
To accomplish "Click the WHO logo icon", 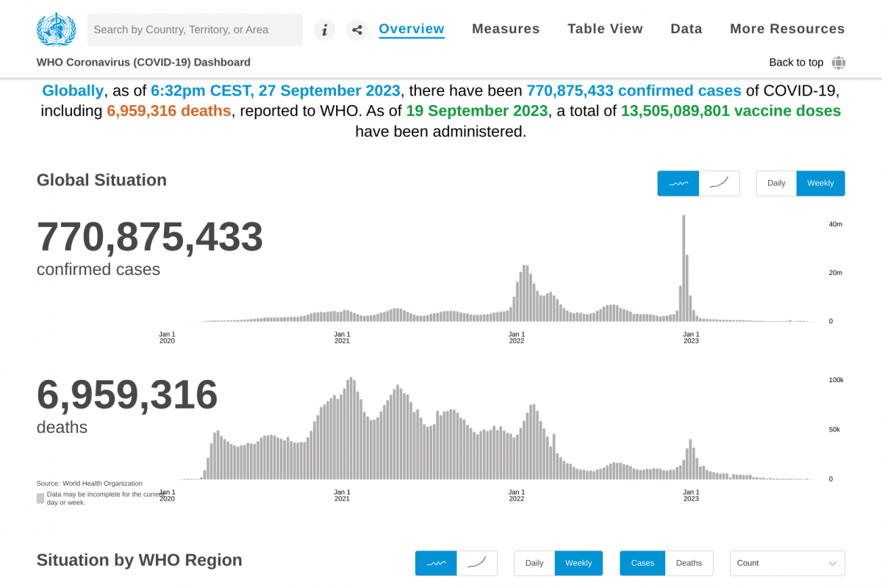I will (x=56, y=29).
